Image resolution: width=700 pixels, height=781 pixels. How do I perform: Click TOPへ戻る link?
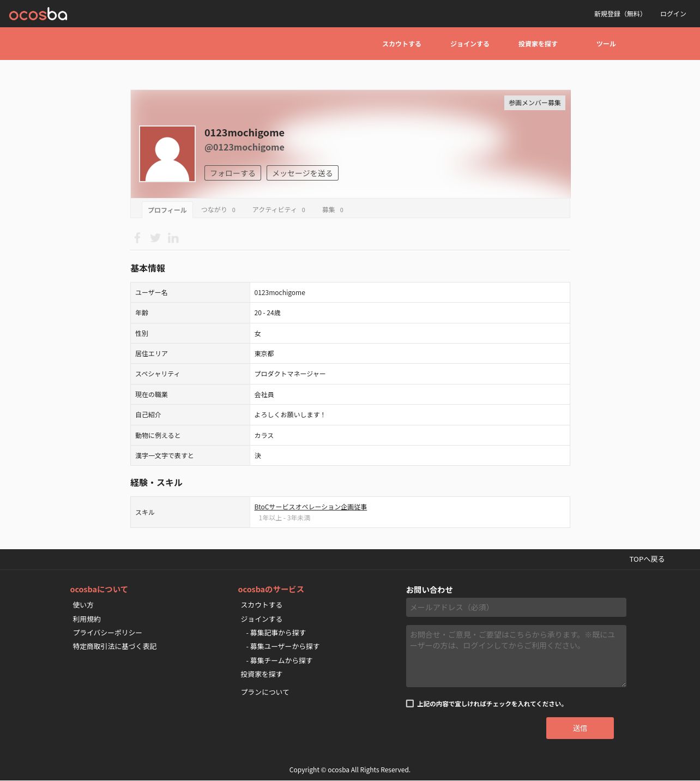point(647,560)
